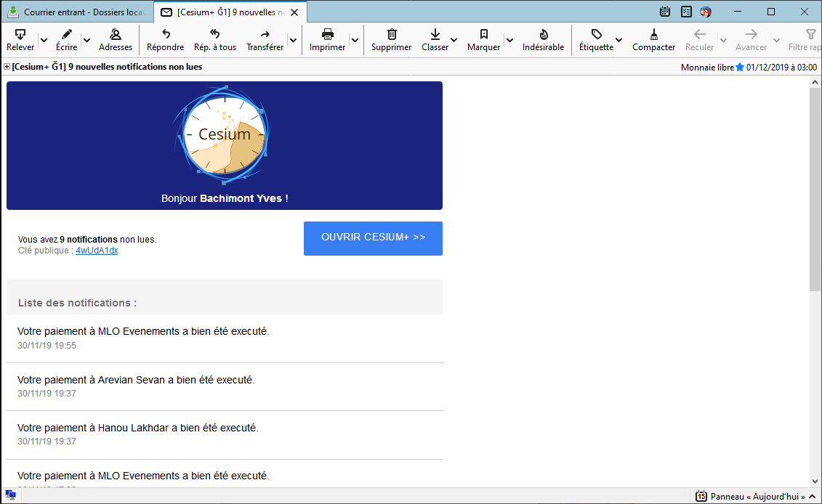Open the Panneau Aujourd'hui pane
This screenshot has width=822, height=504.
coord(755,496)
